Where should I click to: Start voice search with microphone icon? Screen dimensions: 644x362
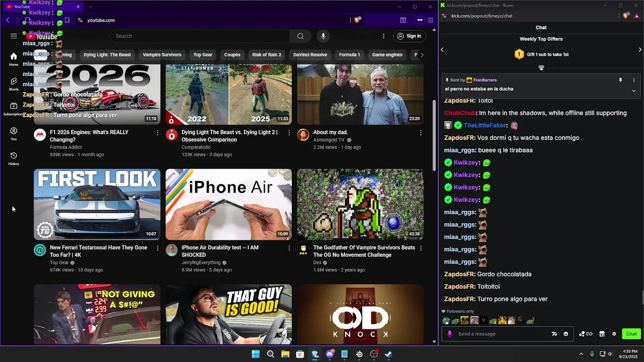pos(323,36)
